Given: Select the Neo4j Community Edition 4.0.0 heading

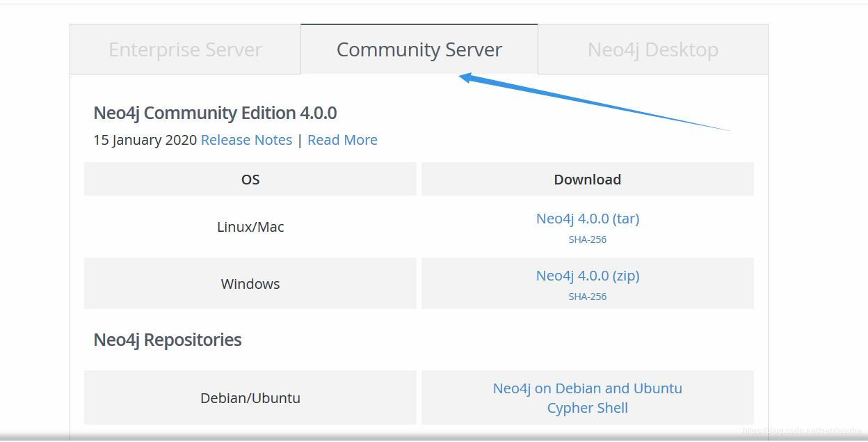Looking at the screenshot, I should tap(215, 113).
